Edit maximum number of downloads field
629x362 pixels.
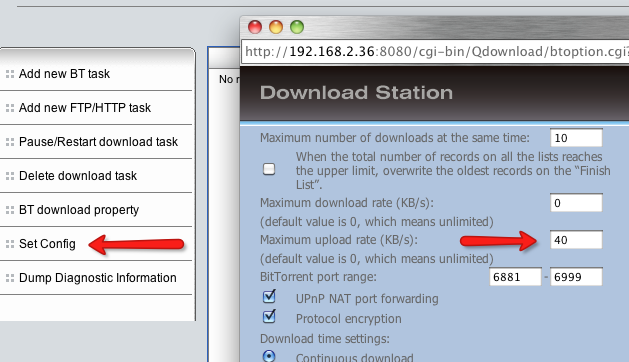(x=576, y=138)
